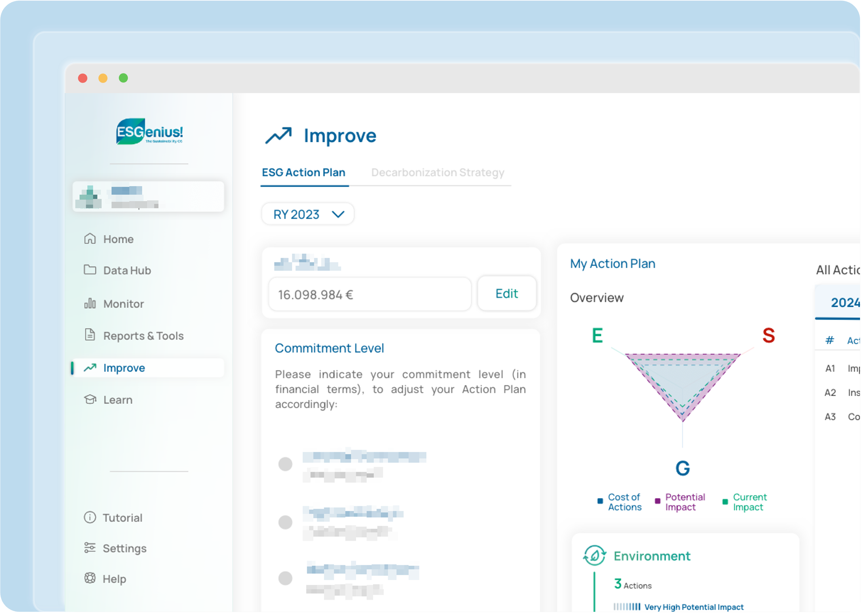The width and height of the screenshot is (864, 616).
Task: Open the RY 2023 reporting year dropdown
Action: [x=307, y=214]
